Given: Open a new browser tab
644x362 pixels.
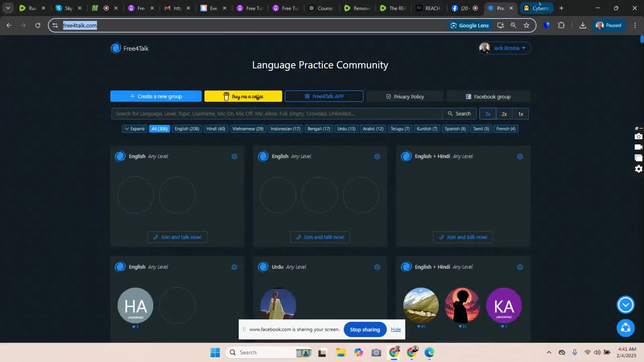Looking at the screenshot, I should coord(561,8).
